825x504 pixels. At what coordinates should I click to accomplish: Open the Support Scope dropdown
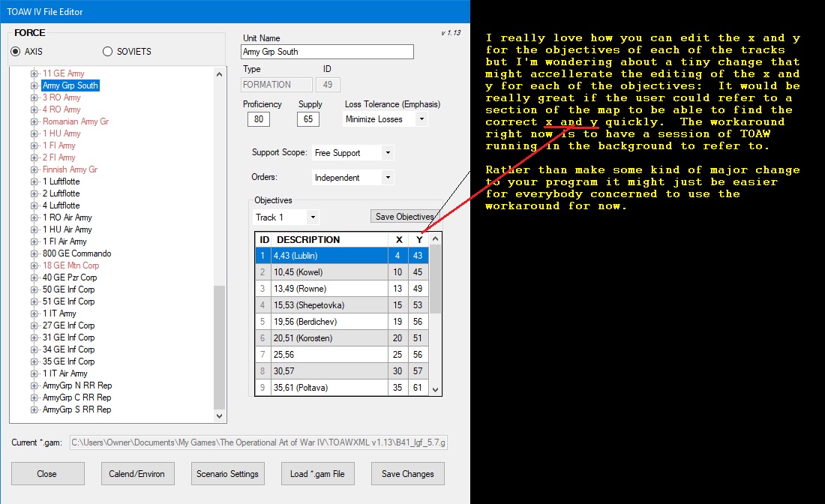(388, 152)
